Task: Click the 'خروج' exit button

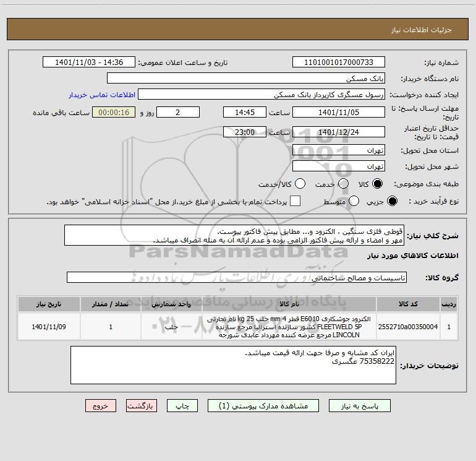Action: (101, 406)
